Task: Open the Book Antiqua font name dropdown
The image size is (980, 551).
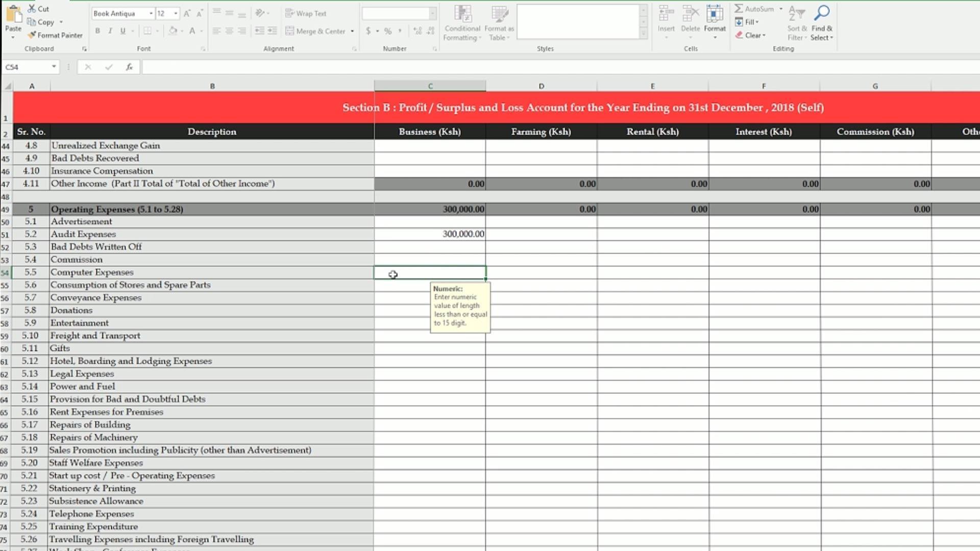Action: tap(151, 14)
